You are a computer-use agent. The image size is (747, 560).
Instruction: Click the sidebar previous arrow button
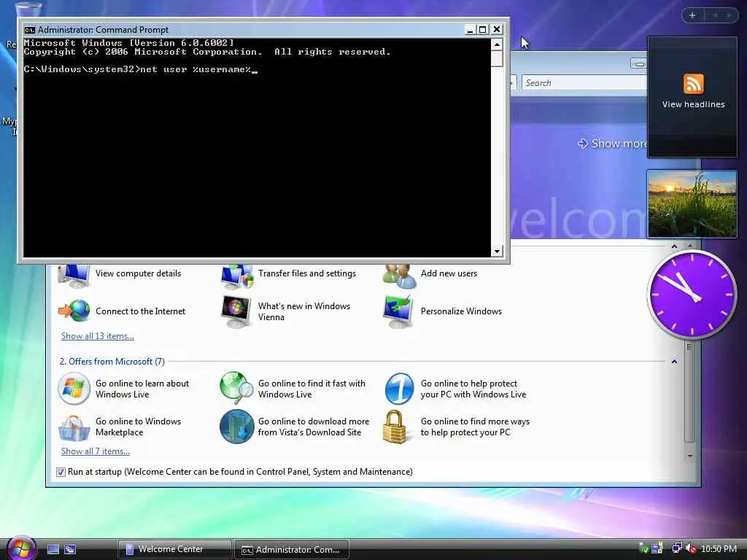tap(715, 15)
